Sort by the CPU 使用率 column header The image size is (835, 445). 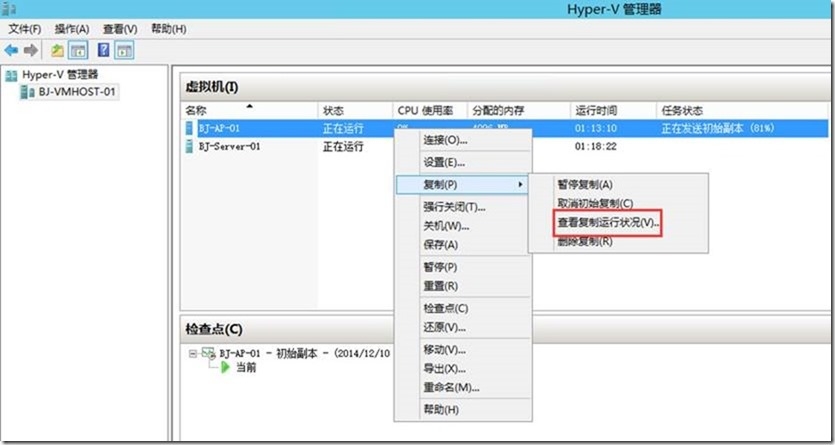click(x=430, y=111)
